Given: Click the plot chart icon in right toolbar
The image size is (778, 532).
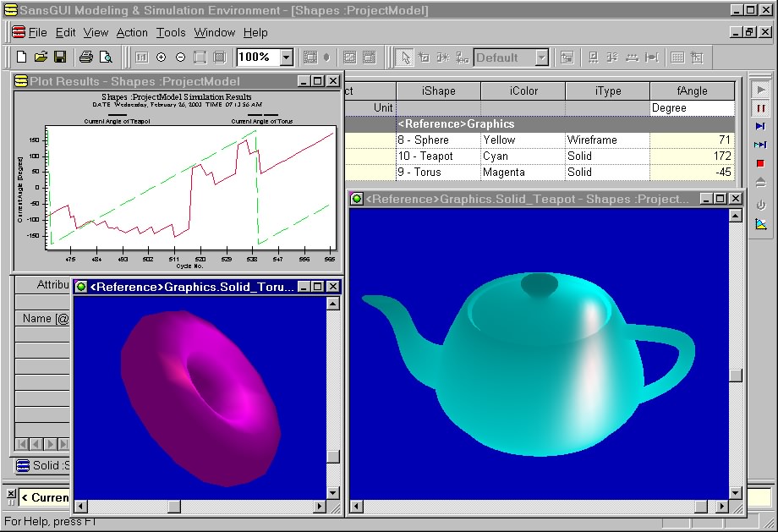Looking at the screenshot, I should coord(760,224).
